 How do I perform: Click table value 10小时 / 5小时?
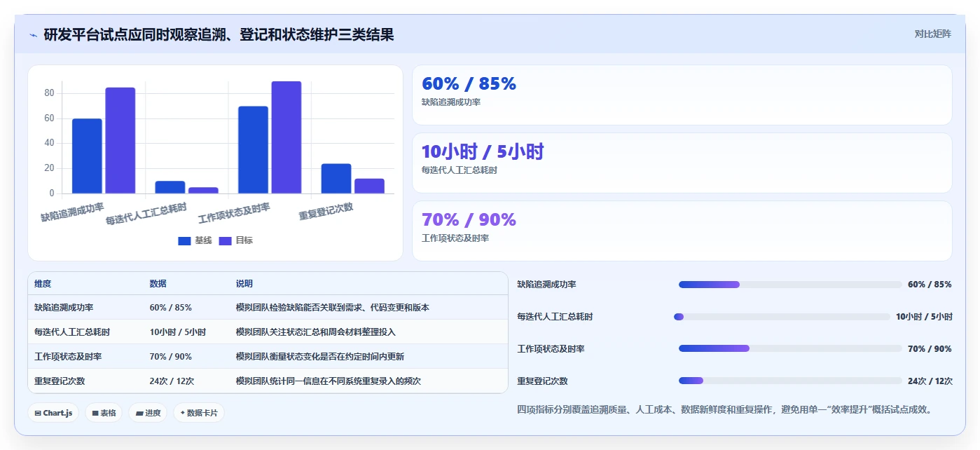[x=178, y=332]
